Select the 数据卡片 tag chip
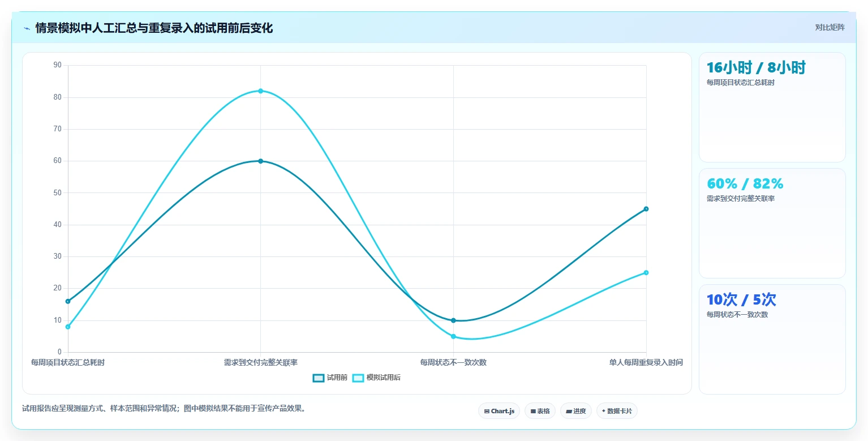 [617, 411]
